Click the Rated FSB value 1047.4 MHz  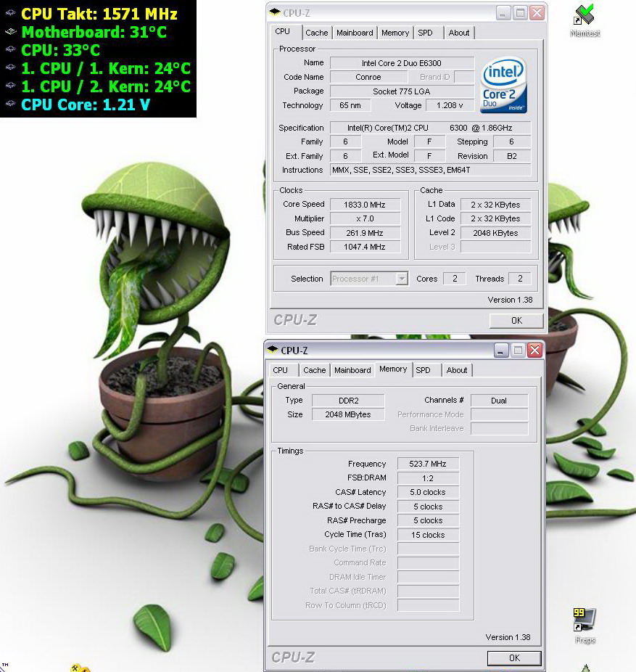pyautogui.click(x=365, y=247)
